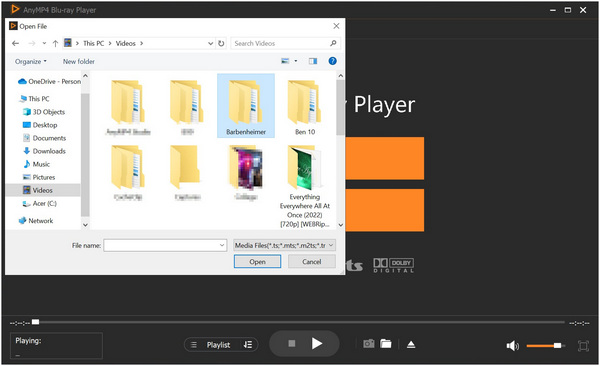This screenshot has width=600, height=366.
Task: Toggle the preview pane icon
Action: (x=313, y=61)
